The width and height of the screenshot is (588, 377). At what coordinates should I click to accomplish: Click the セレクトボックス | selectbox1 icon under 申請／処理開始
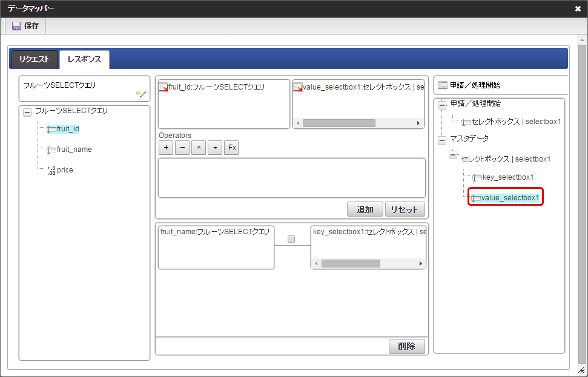[x=466, y=122]
